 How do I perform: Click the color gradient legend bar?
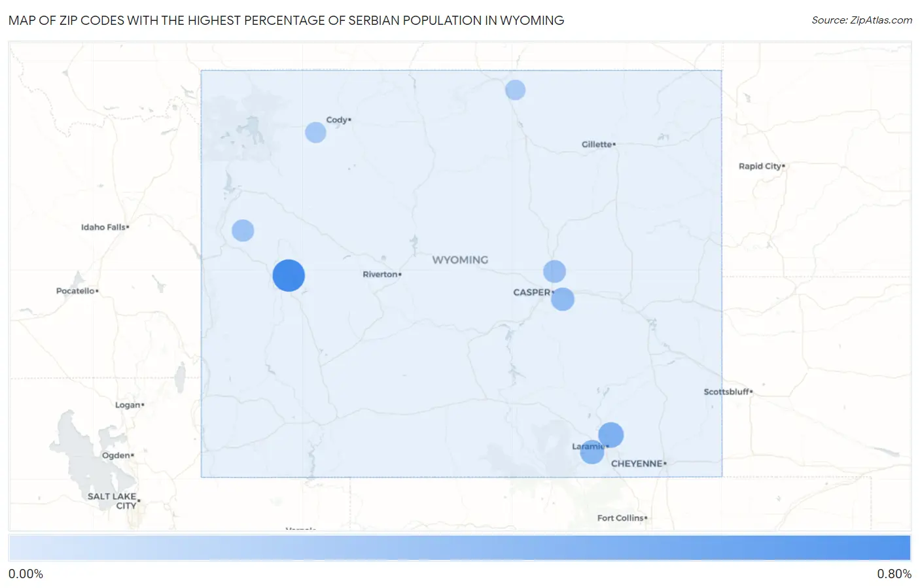pyautogui.click(x=459, y=547)
